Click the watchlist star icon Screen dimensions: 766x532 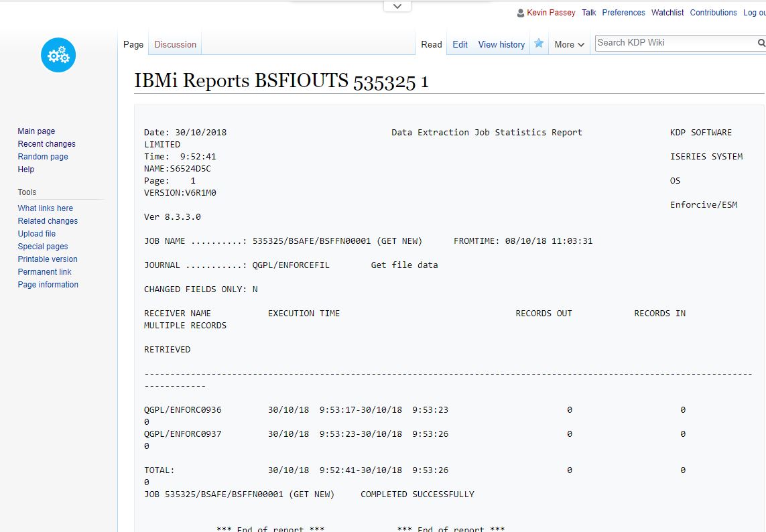[x=539, y=44]
